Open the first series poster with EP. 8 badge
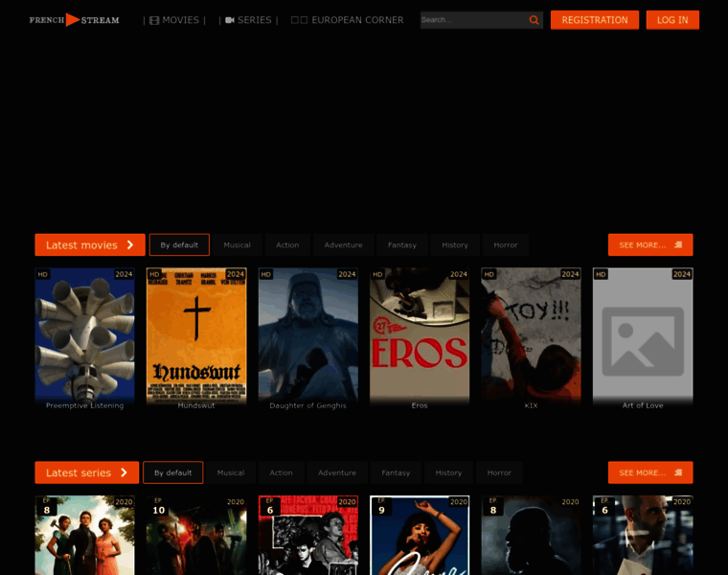Image resolution: width=728 pixels, height=575 pixels. point(85,535)
